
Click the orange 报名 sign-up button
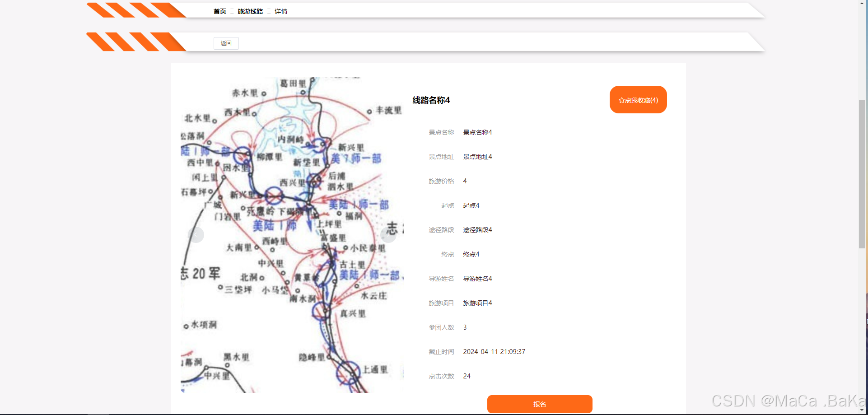(x=540, y=404)
